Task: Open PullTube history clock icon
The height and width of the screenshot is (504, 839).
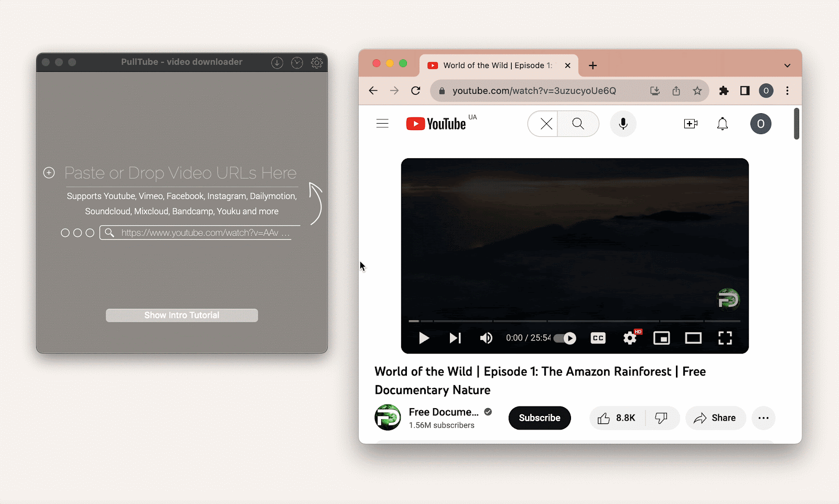Action: tap(297, 62)
